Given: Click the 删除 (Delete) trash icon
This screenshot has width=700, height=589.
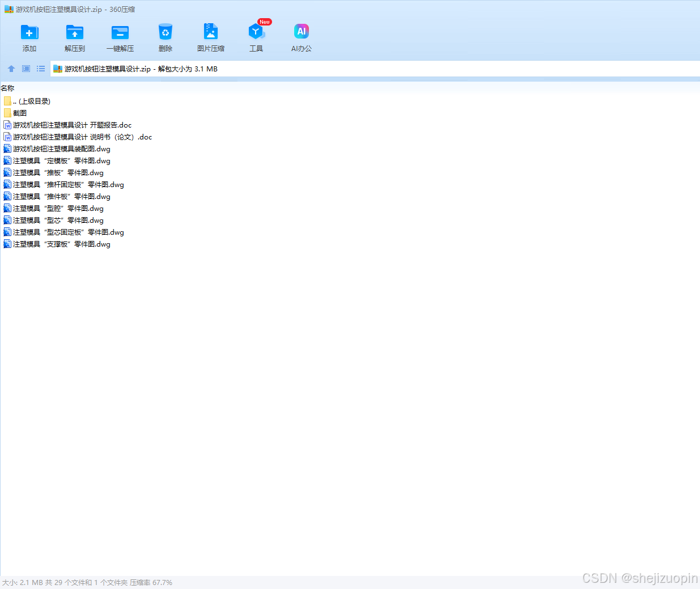Looking at the screenshot, I should point(166,32).
